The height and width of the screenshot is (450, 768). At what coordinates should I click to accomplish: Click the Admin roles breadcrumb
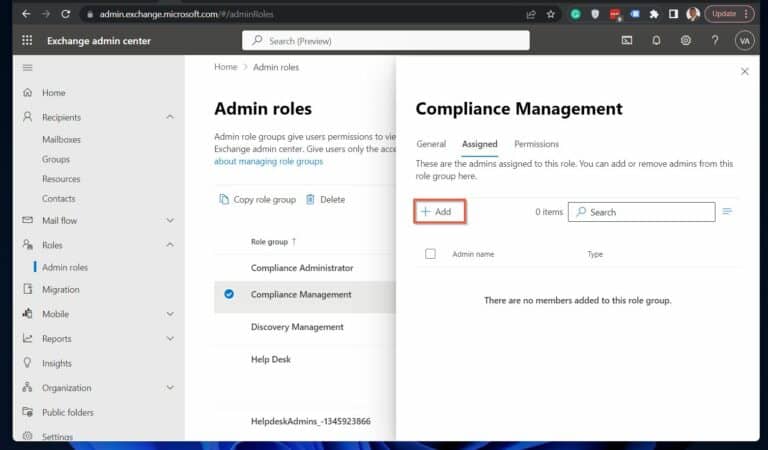pos(276,67)
